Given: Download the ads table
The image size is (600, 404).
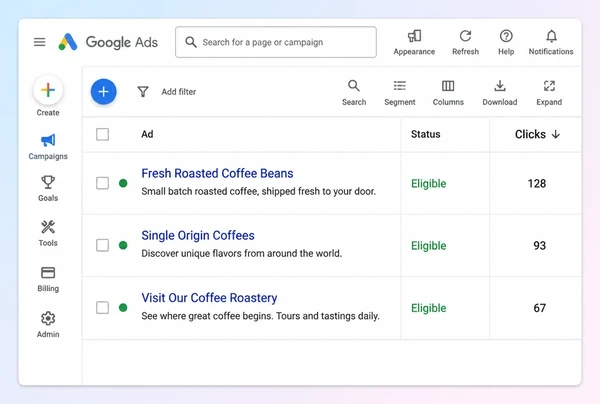Looking at the screenshot, I should (500, 93).
